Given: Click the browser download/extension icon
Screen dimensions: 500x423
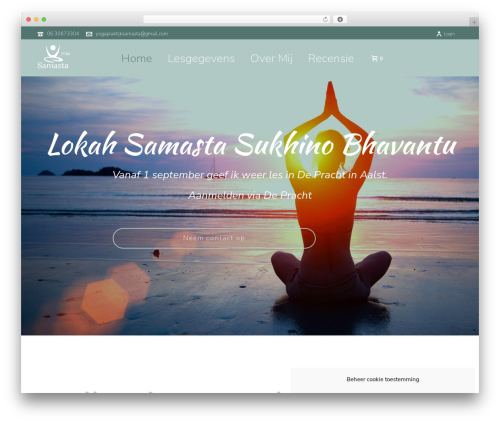Looking at the screenshot, I should (340, 19).
